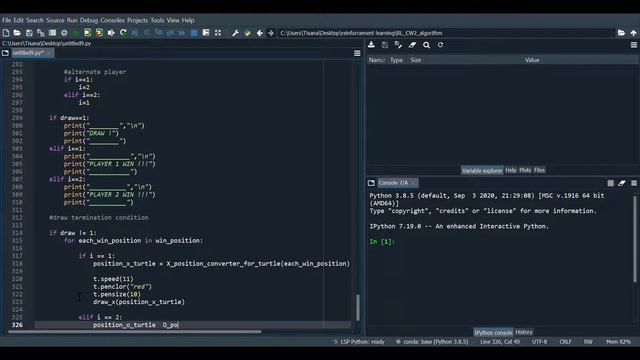Screen dimensions: 640x360
Task: Open the Consoles menu
Action: [112, 20]
